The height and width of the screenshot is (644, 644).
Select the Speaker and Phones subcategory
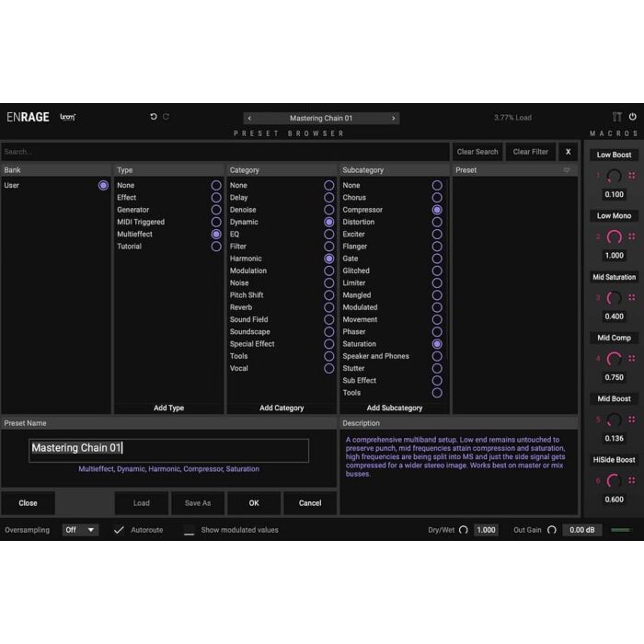coord(395,356)
